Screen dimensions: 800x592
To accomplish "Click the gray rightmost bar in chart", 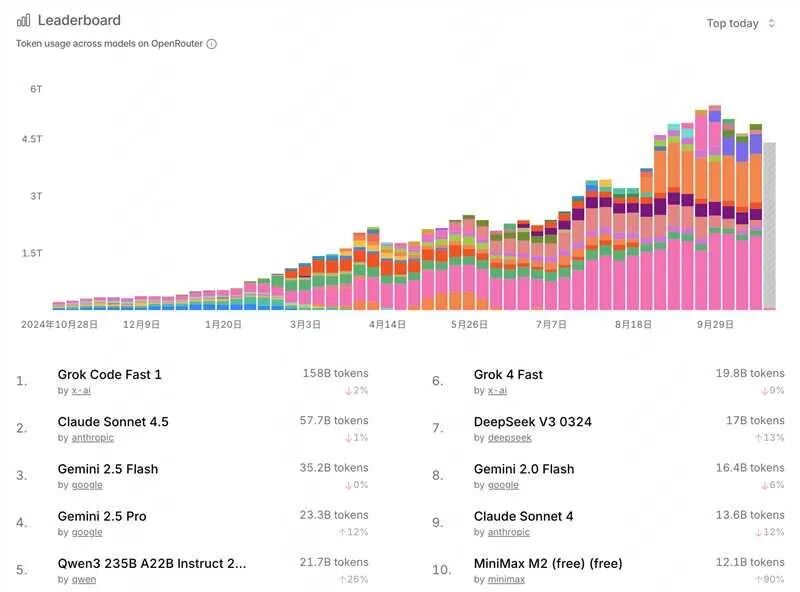I will (x=769, y=226).
